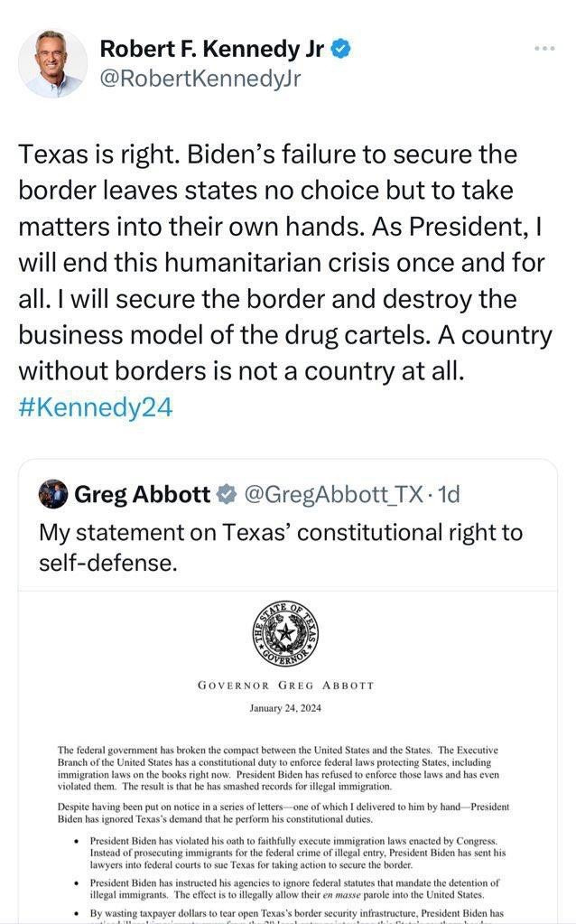Click Greg Abbott's small profile avatar
The image size is (576, 924).
click(53, 494)
